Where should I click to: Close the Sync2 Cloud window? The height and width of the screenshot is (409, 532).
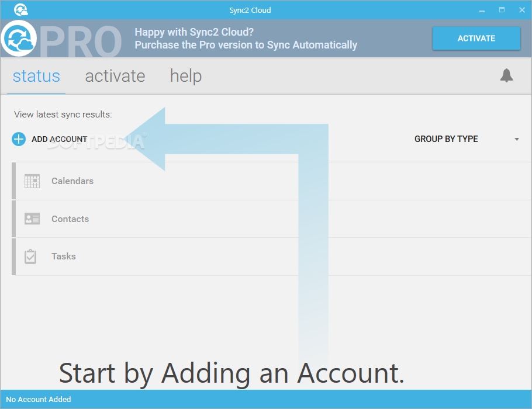pos(522,10)
